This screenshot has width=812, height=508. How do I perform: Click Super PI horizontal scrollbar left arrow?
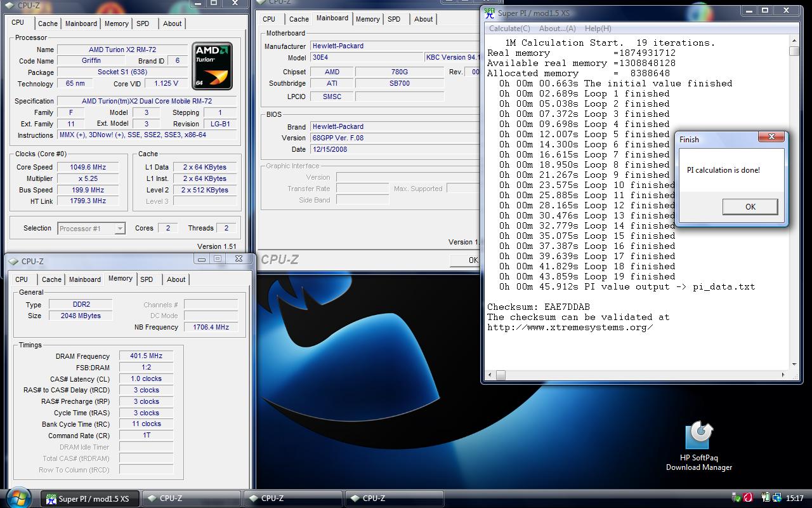coord(490,375)
